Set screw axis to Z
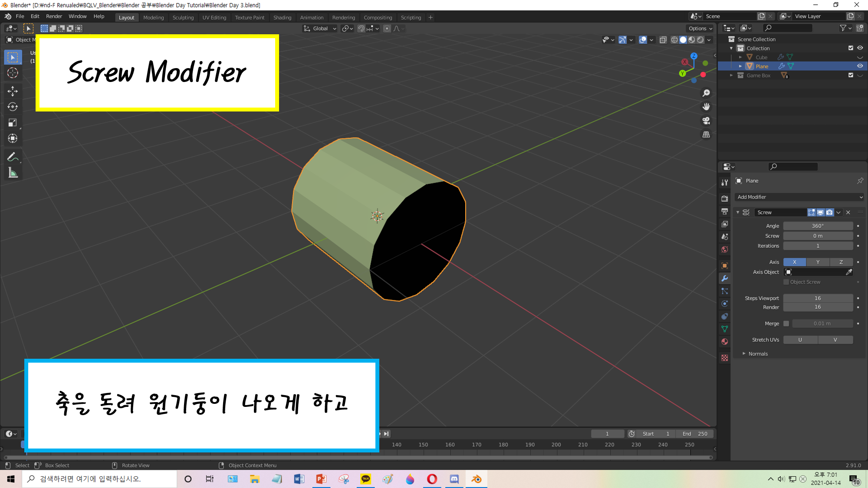This screenshot has height=488, width=868. (841, 262)
